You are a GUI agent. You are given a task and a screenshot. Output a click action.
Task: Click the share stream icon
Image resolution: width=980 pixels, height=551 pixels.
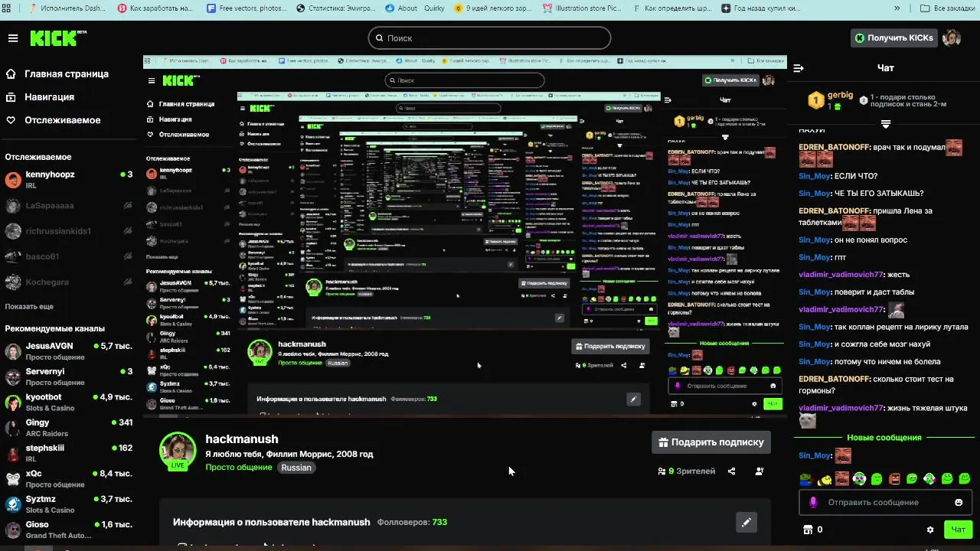731,471
